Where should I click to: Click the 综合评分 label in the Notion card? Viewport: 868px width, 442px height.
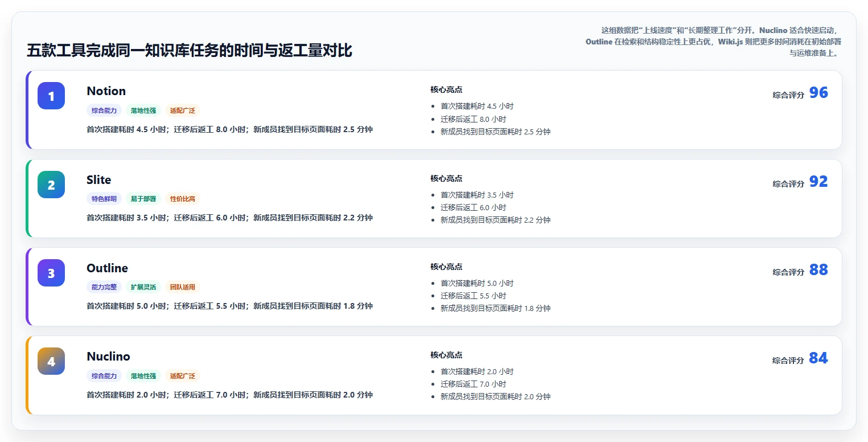(x=788, y=95)
